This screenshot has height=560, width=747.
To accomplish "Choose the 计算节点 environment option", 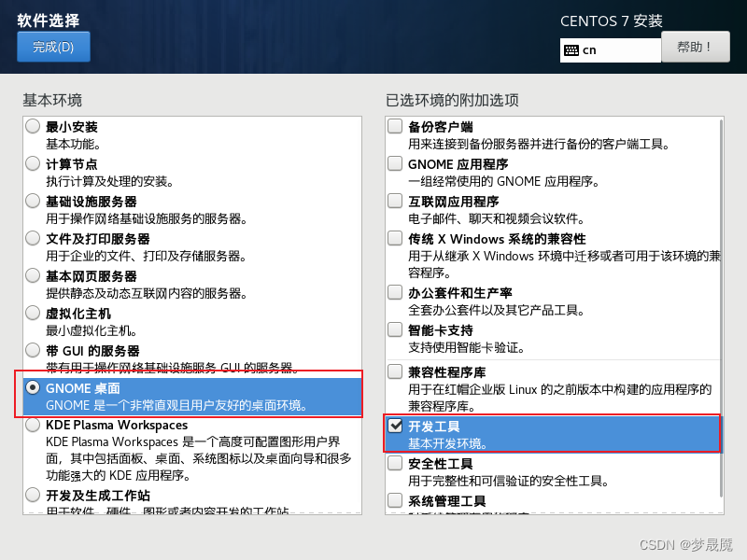I will pos(33,164).
